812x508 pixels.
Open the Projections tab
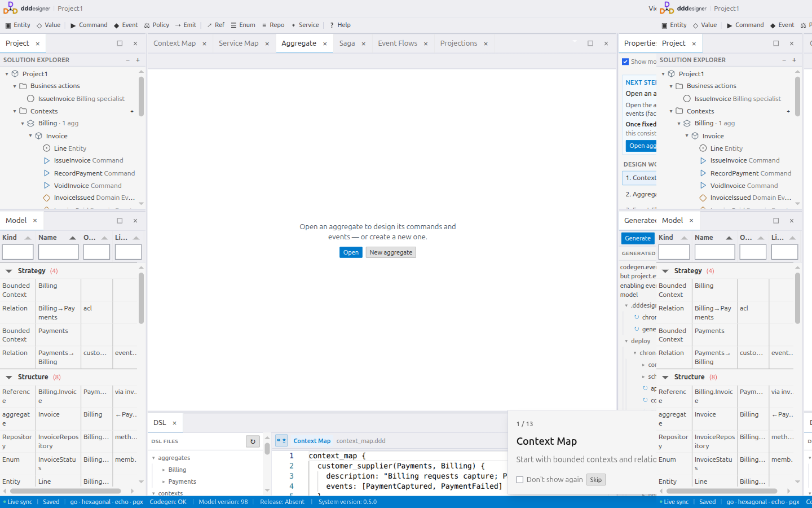(458, 43)
